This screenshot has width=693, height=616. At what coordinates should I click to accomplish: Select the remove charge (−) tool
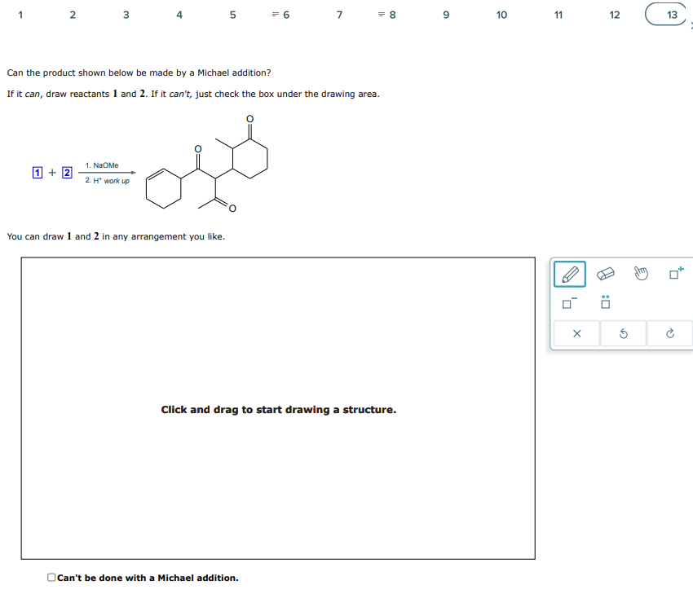pyautogui.click(x=568, y=304)
